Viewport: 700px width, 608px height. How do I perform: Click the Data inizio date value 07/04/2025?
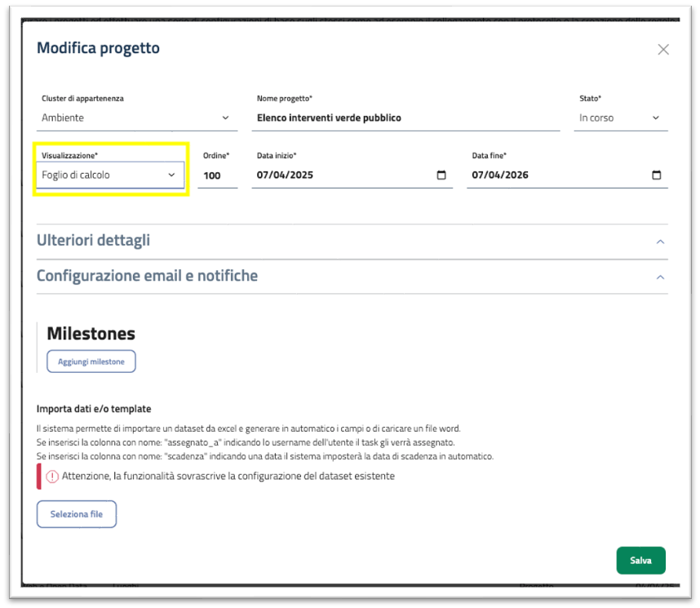[285, 175]
